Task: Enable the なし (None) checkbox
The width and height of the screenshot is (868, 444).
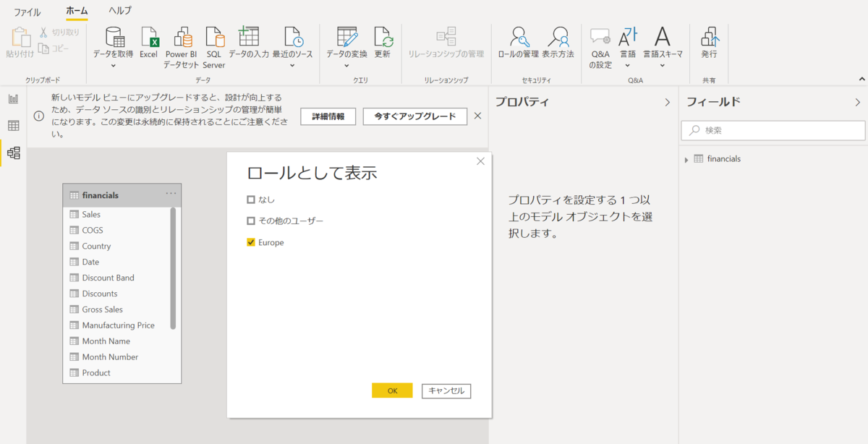Action: [x=250, y=199]
